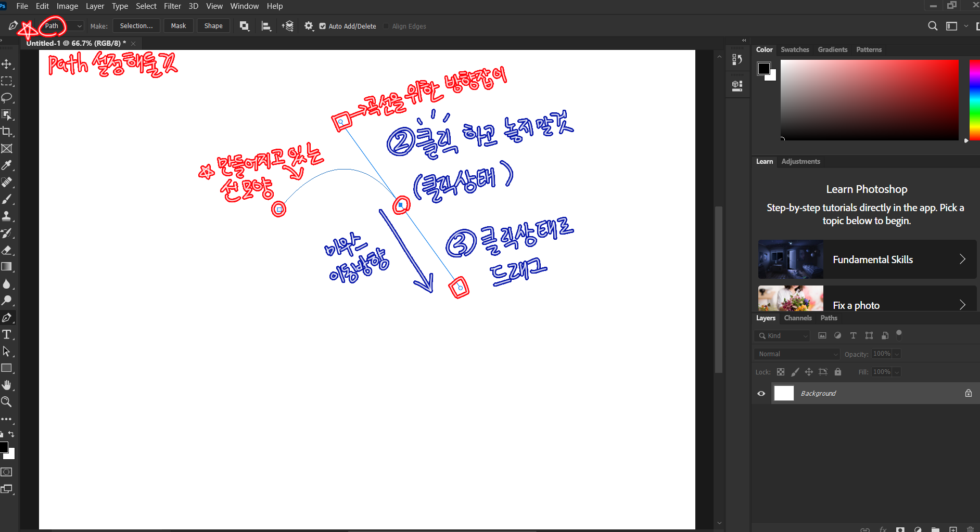Screen dimensions: 980x532
Task: Select the Move tool
Action: (x=7, y=64)
